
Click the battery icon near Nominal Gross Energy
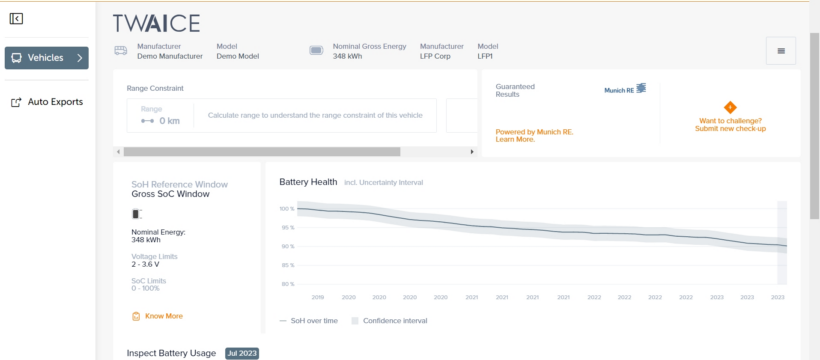pyautogui.click(x=316, y=51)
